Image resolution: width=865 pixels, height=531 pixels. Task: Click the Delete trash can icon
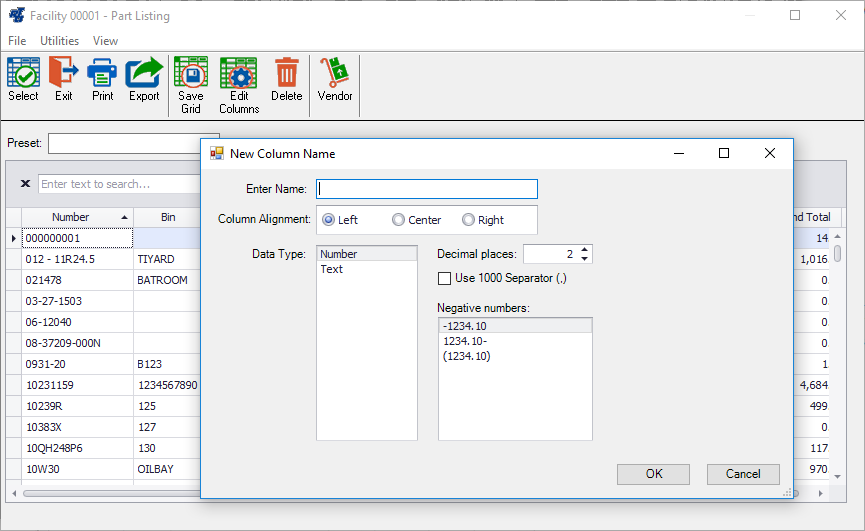[286, 75]
